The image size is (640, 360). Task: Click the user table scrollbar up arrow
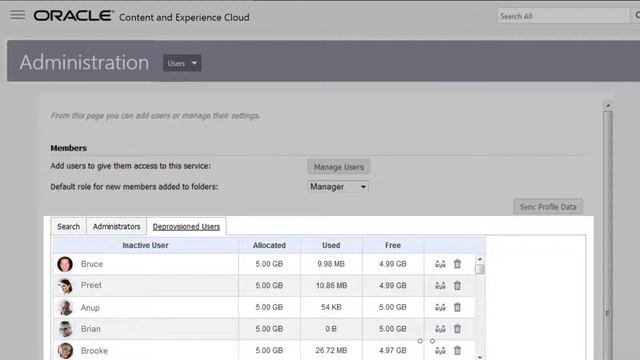480,259
